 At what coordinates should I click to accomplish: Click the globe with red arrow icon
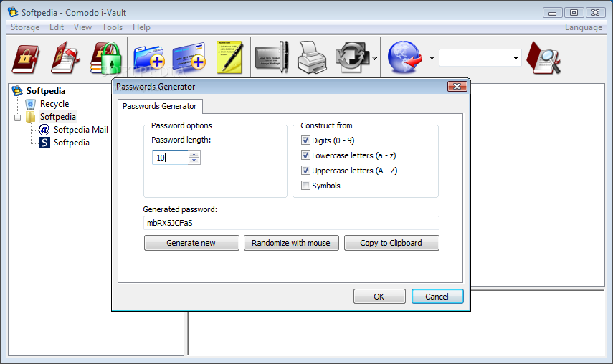[x=404, y=57]
